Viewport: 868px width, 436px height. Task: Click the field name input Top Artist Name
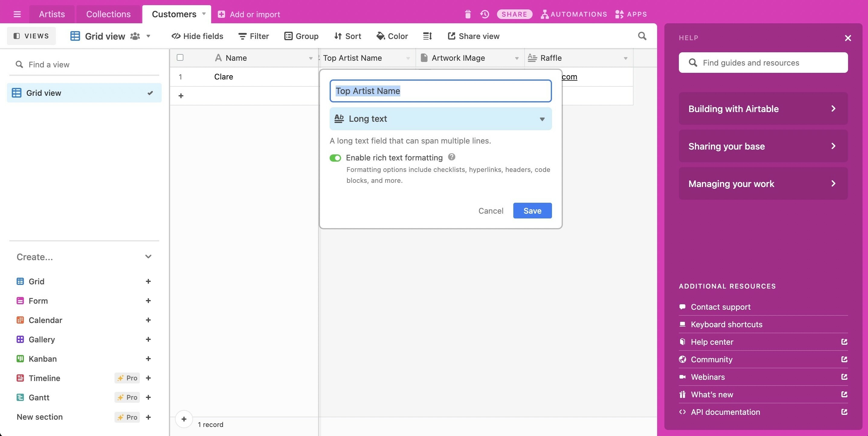(440, 91)
